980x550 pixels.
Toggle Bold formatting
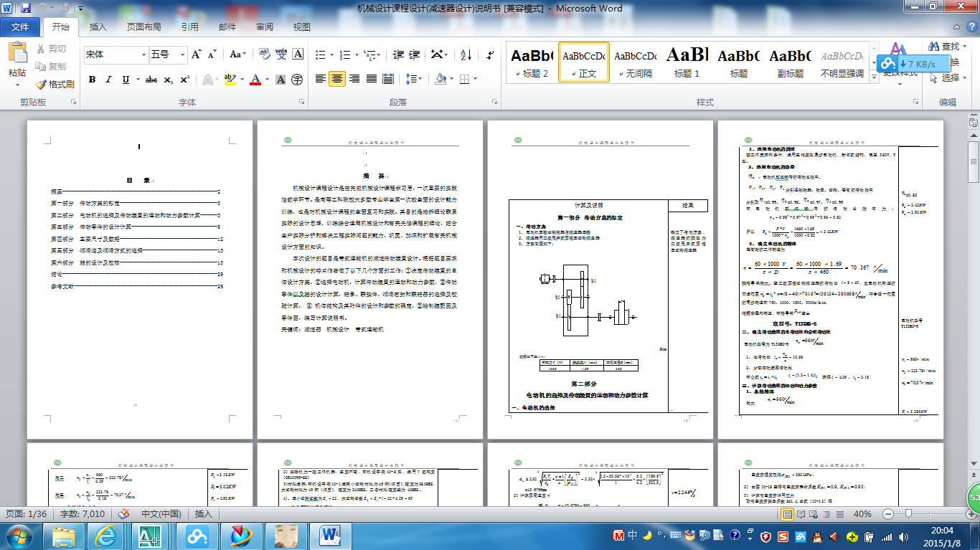pos(92,80)
